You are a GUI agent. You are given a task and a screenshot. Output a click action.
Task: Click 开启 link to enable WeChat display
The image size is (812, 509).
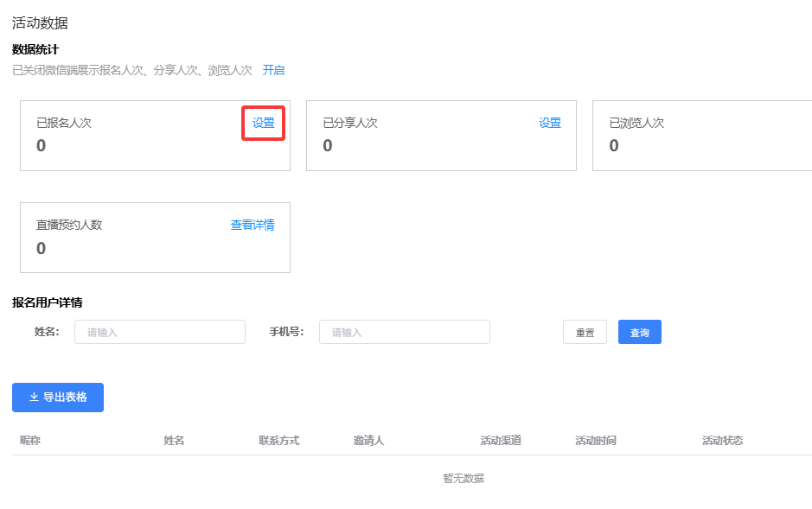click(x=273, y=70)
